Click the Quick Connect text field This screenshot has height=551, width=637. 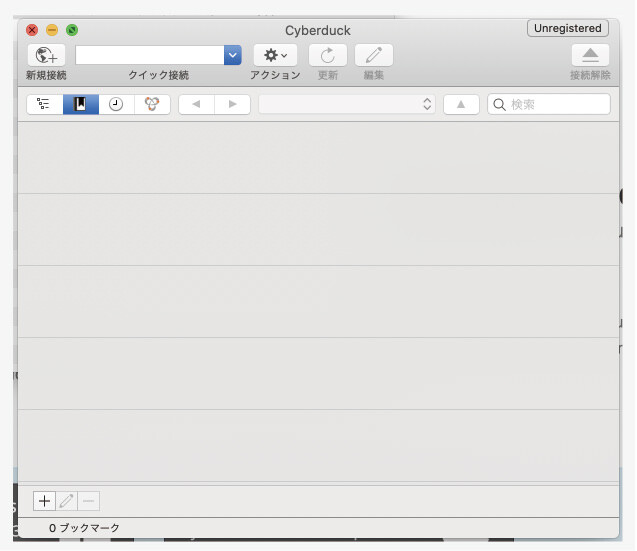[149, 56]
